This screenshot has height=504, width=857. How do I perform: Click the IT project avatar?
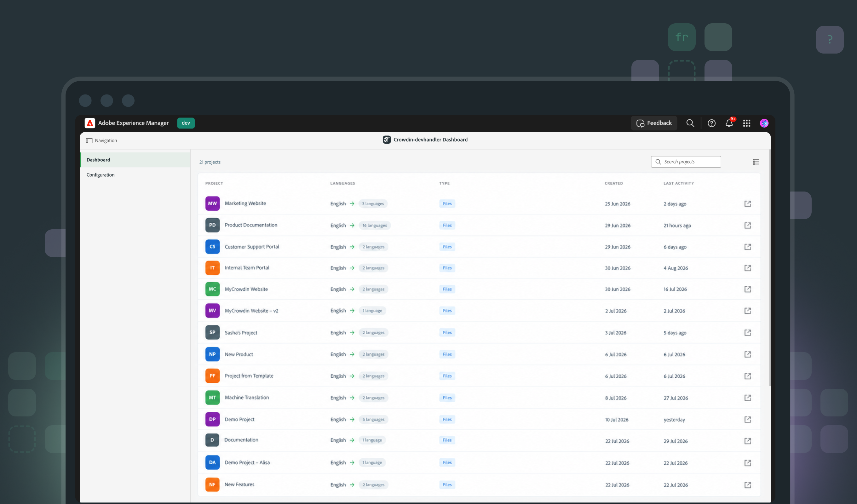213,268
